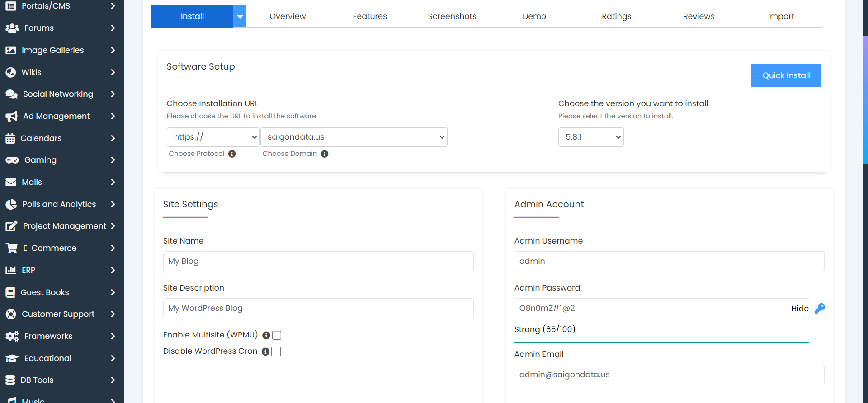The width and height of the screenshot is (868, 403).
Task: Click the page vertical scrollbar thumb
Action: [x=866, y=99]
